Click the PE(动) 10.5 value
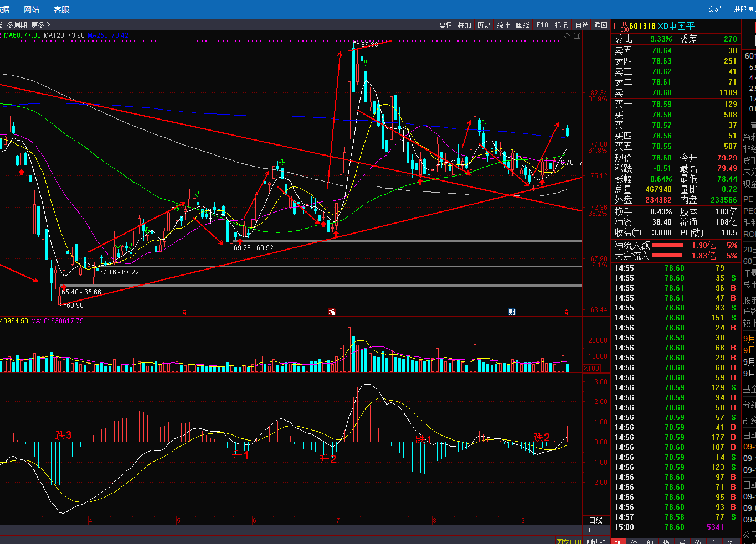The width and height of the screenshot is (756, 544). point(729,232)
